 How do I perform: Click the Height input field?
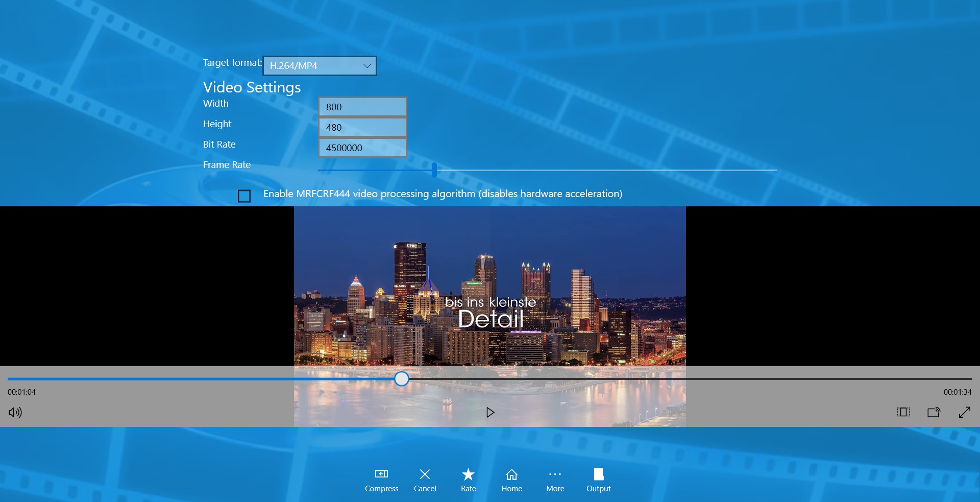(362, 127)
